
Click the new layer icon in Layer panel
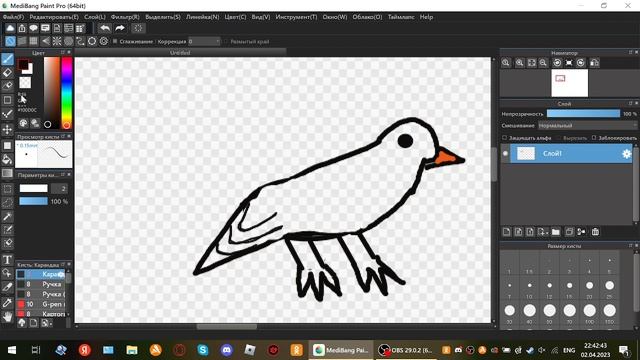[x=507, y=232]
